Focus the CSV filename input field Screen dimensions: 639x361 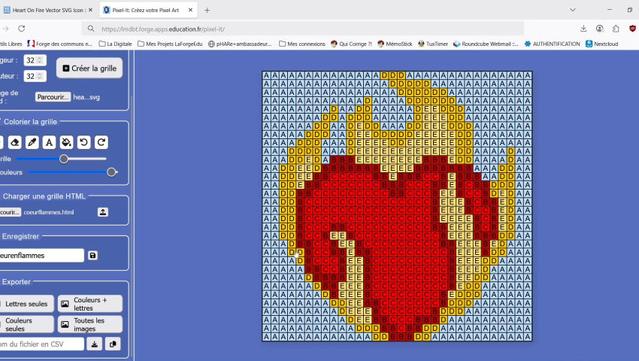pyautogui.click(x=41, y=344)
